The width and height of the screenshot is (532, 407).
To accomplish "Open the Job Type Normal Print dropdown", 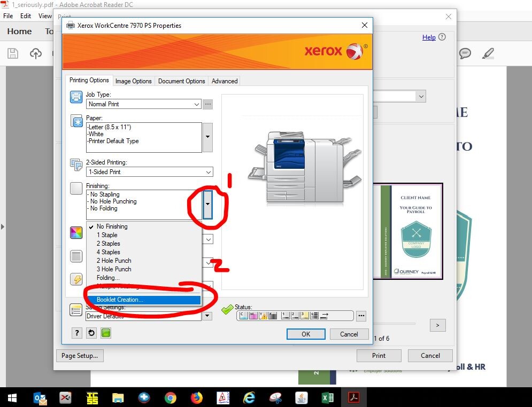I will tap(143, 104).
